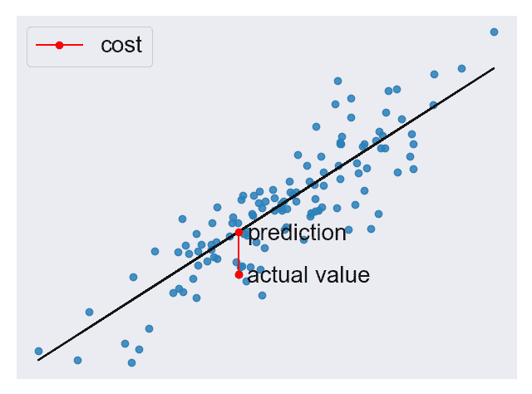Click the red actual value point
This screenshot has height=394, width=532.
click(239, 274)
